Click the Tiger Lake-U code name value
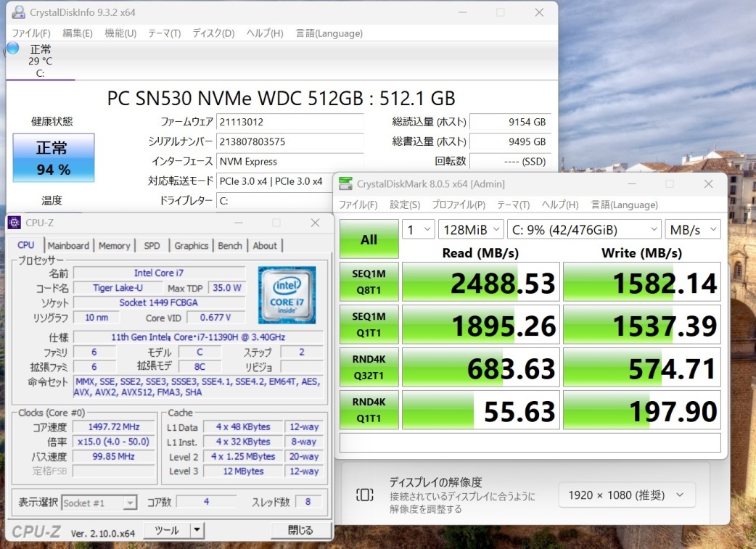This screenshot has width=756, height=549. (118, 288)
